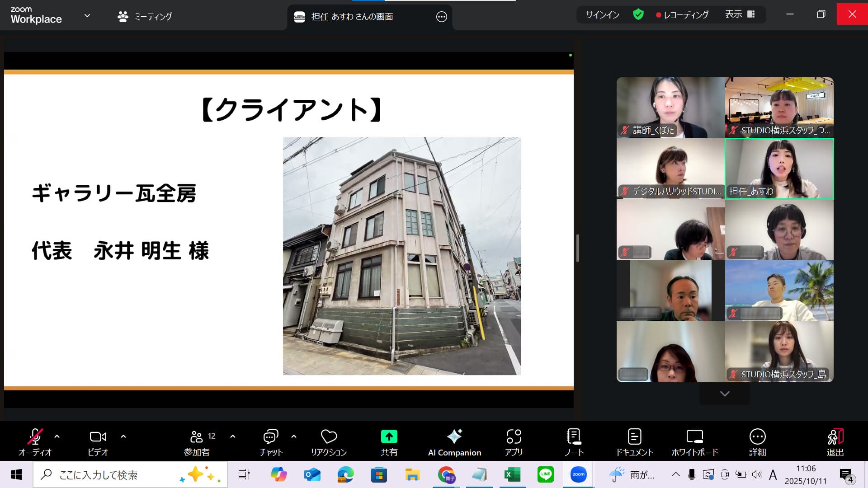868x488 pixels.
Task: Show more participant videos with the down chevron
Action: tap(725, 394)
